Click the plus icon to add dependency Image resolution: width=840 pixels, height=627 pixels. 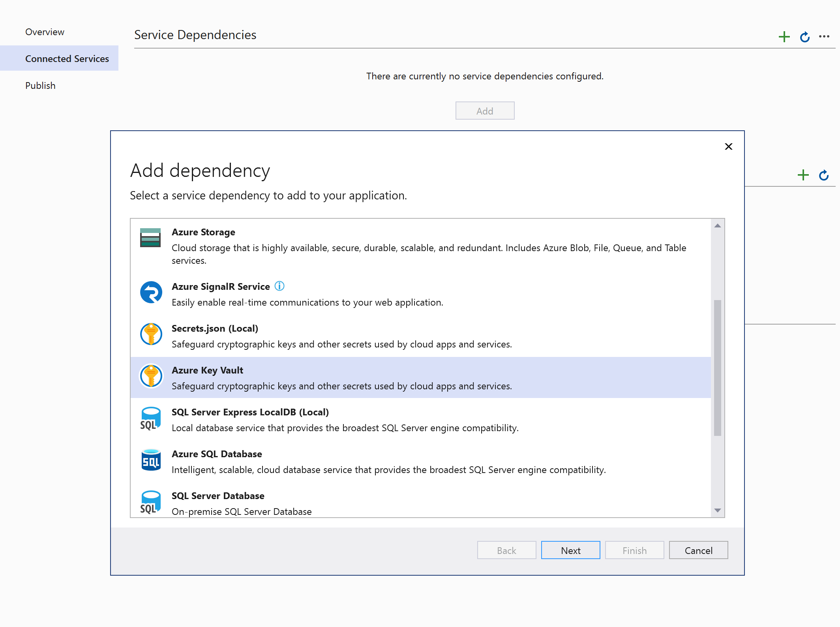(x=784, y=36)
